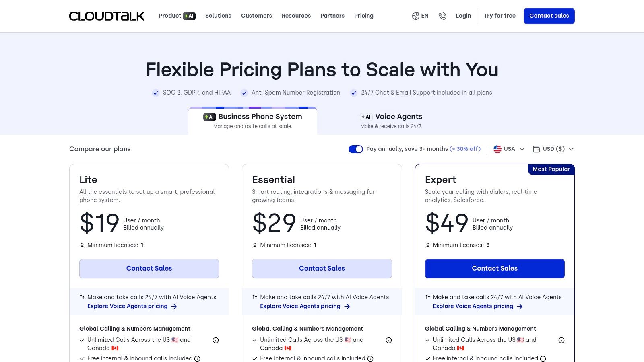This screenshot has width=644, height=362.
Task: Click info icon beside Expert unlimited calls
Action: pos(561,340)
